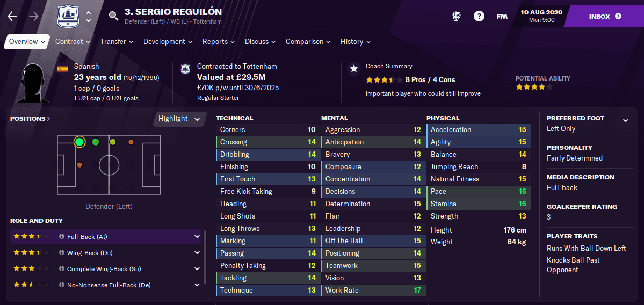Click the role list scrollbar
This screenshot has width=644, height=305.
click(205, 252)
